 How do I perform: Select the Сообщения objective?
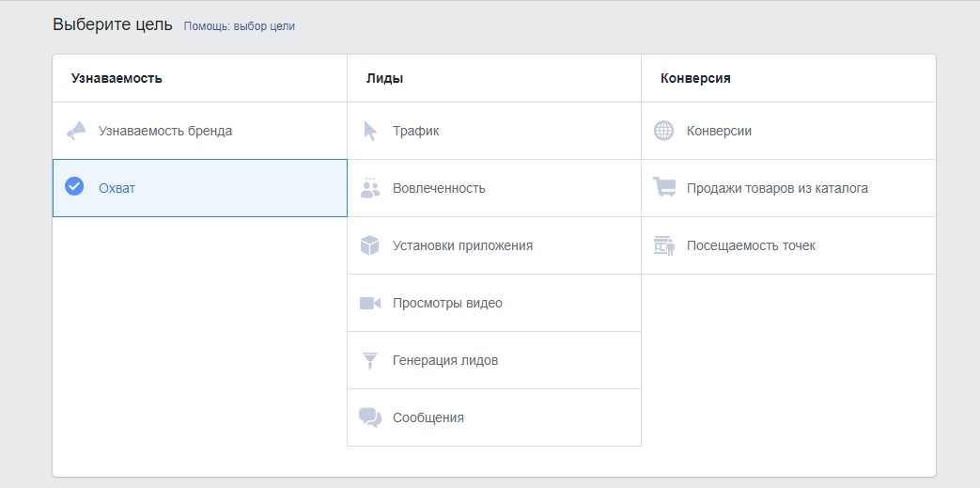click(x=494, y=417)
